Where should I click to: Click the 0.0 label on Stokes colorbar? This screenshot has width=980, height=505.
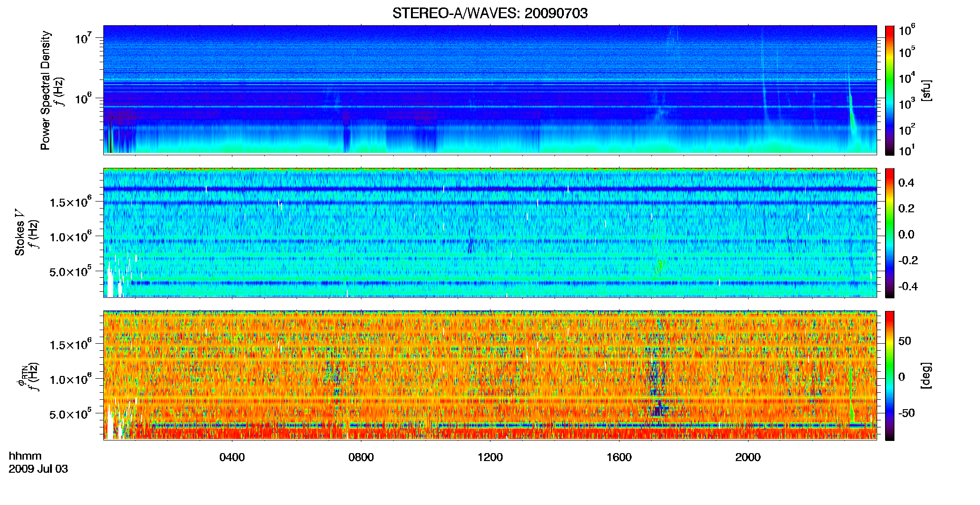(x=906, y=234)
